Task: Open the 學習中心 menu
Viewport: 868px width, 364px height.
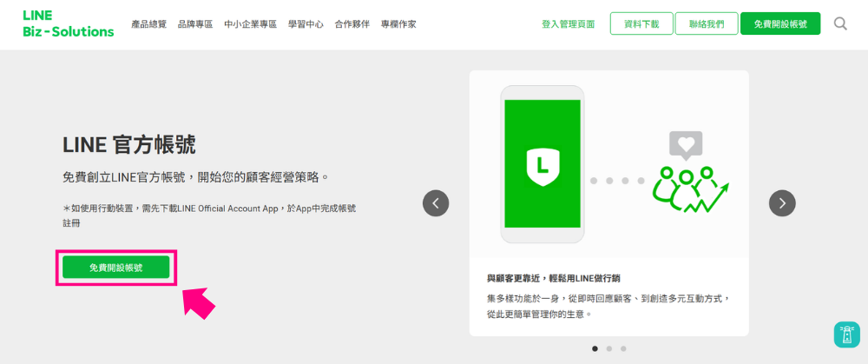Action: 306,24
